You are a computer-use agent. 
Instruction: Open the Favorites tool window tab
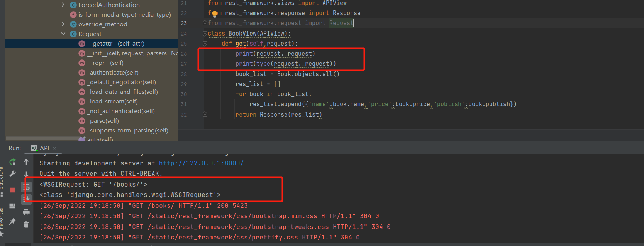click(x=2, y=222)
